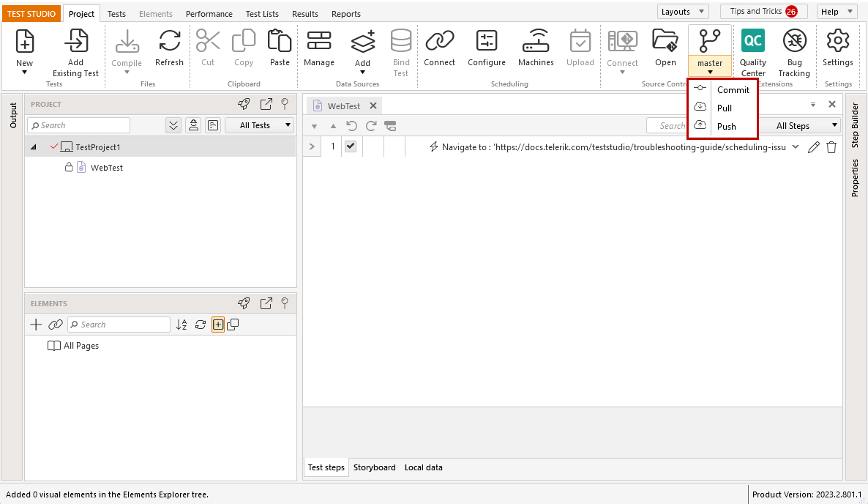Open the scheduling Configure icon
The height and width of the screenshot is (504, 868).
click(x=487, y=41)
